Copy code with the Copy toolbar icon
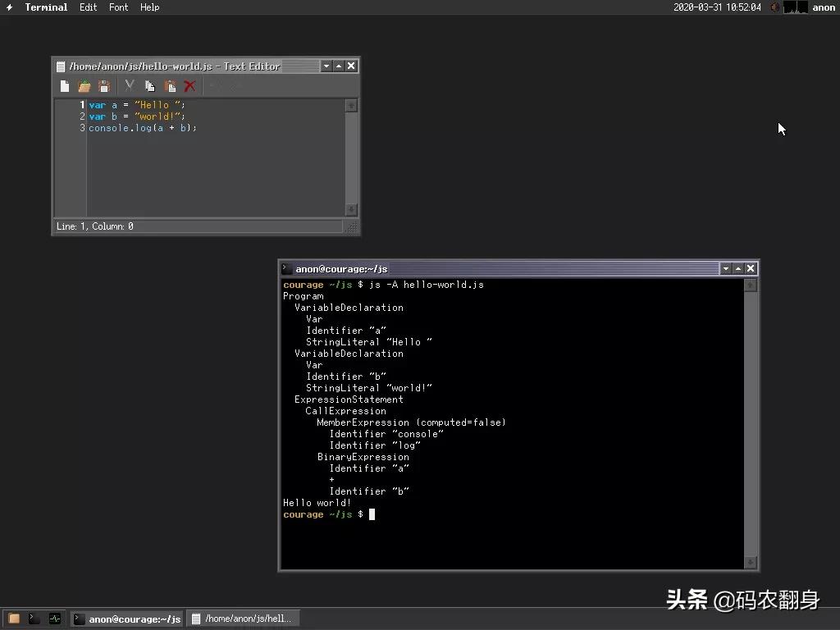 150,85
